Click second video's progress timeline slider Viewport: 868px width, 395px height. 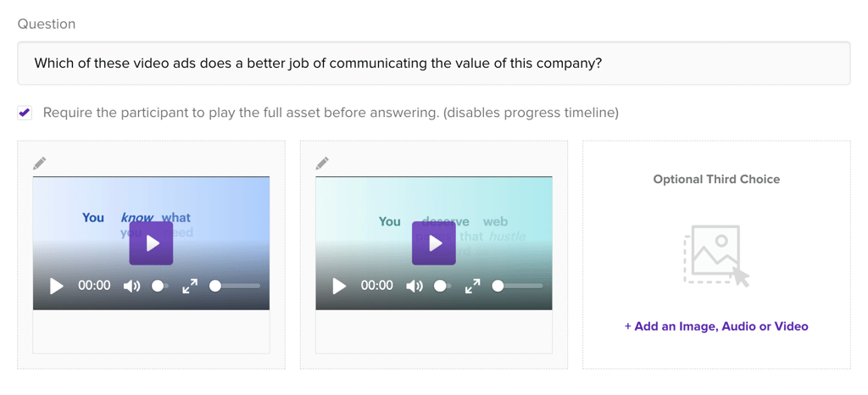(x=518, y=286)
